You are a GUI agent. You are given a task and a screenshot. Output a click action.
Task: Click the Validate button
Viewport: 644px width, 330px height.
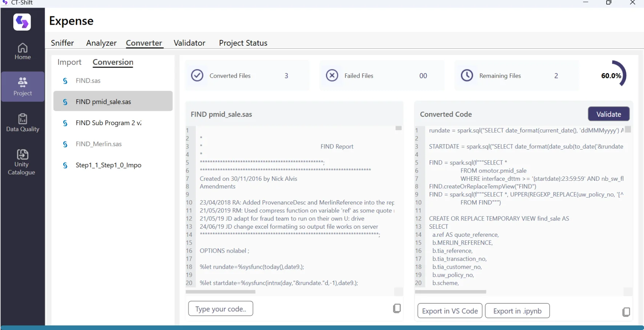click(609, 114)
